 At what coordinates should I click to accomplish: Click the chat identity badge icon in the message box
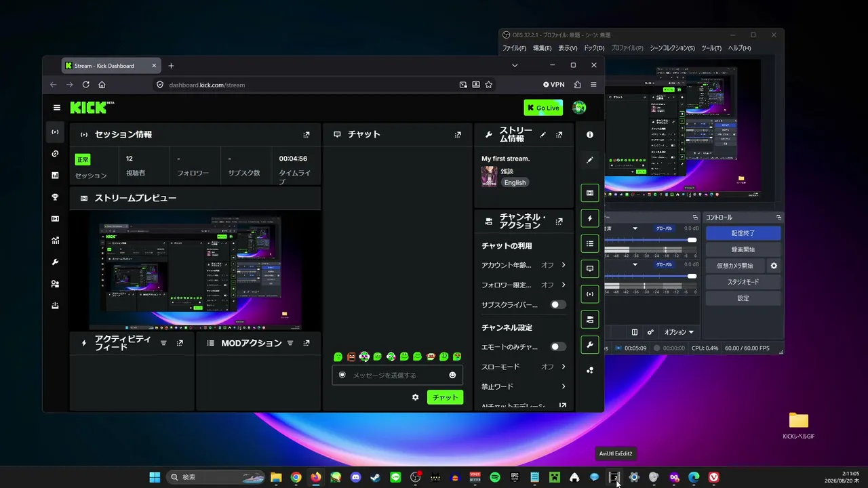pyautogui.click(x=342, y=375)
